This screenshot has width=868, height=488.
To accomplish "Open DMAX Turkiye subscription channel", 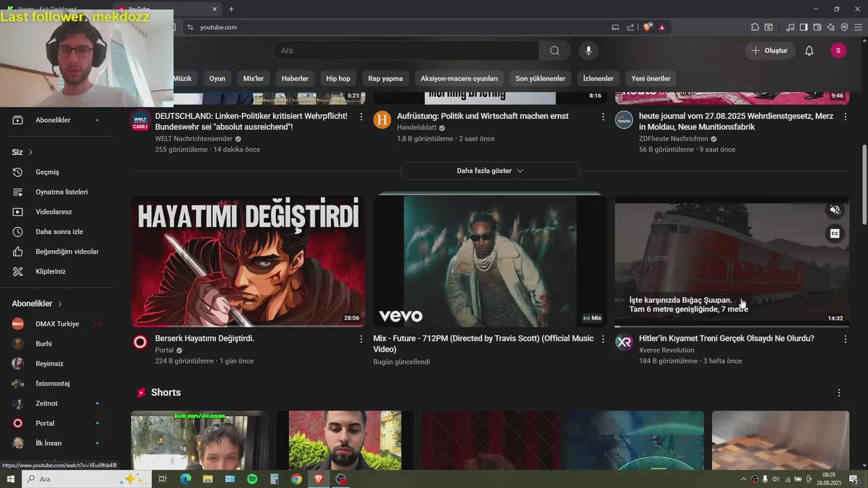I will 58,324.
